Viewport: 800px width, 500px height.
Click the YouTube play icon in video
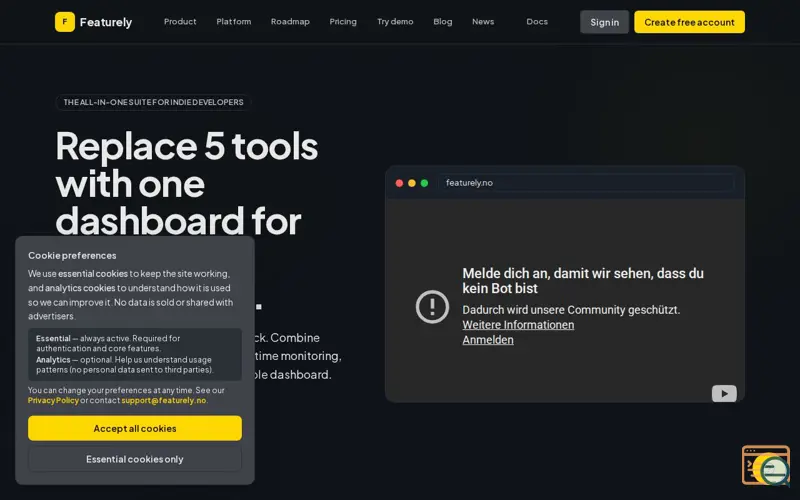point(724,393)
